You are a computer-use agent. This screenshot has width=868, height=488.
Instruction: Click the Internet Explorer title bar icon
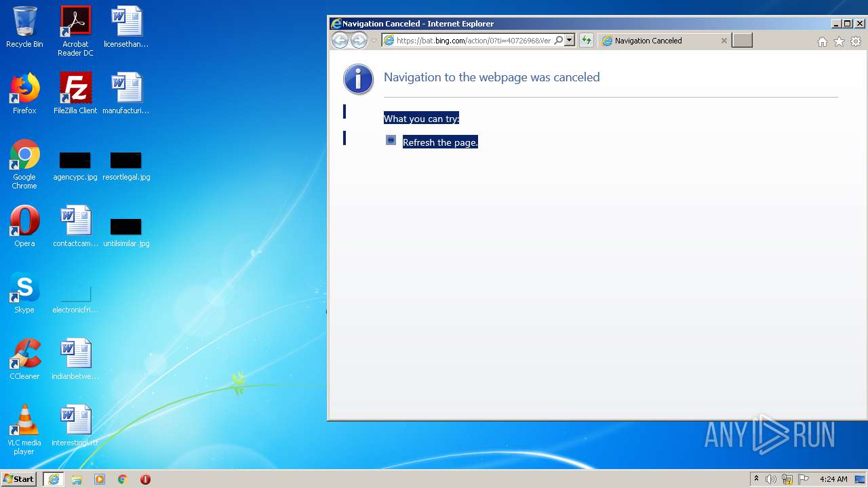point(335,24)
